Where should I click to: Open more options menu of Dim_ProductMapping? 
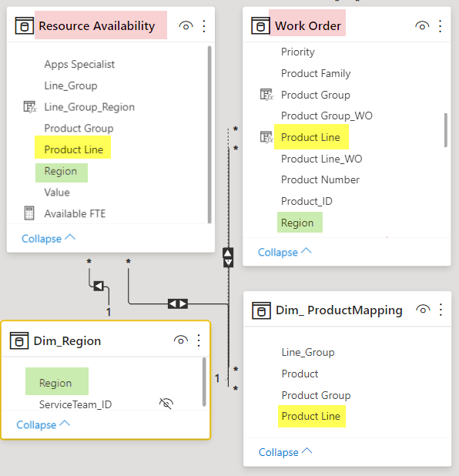[x=441, y=310]
